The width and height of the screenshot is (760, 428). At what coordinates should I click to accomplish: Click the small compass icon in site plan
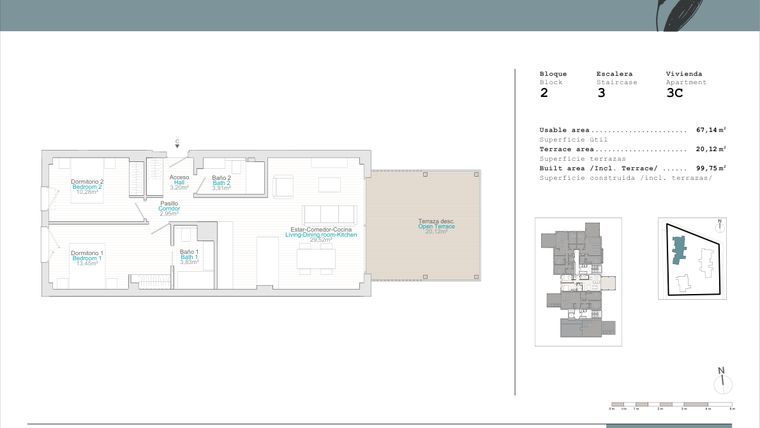720,225
